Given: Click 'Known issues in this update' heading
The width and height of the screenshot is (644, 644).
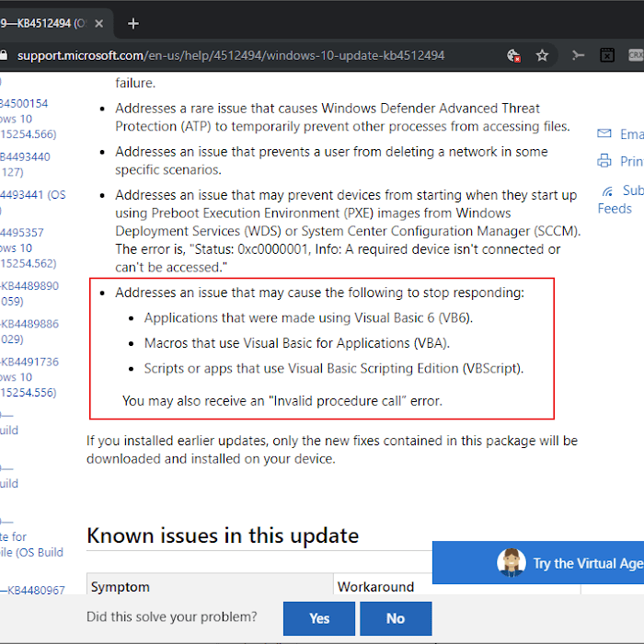Looking at the screenshot, I should 223,535.
